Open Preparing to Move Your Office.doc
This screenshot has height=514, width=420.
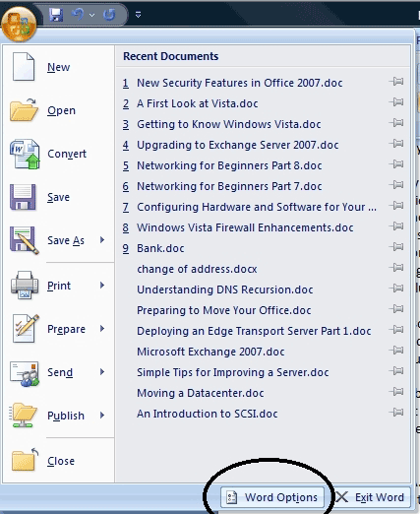pos(224,310)
